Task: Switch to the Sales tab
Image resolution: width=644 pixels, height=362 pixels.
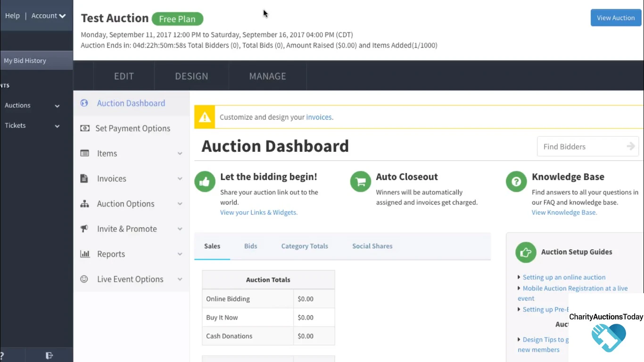Action: click(212, 246)
